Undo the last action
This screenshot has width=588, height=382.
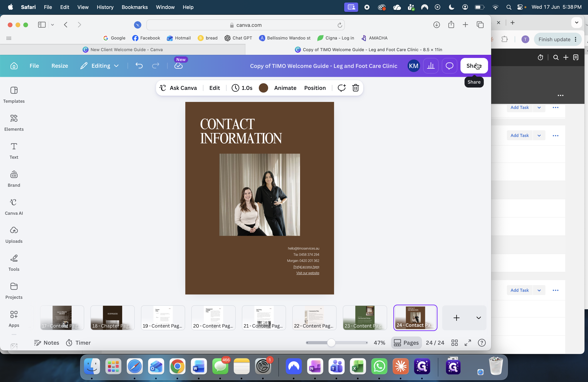click(139, 66)
